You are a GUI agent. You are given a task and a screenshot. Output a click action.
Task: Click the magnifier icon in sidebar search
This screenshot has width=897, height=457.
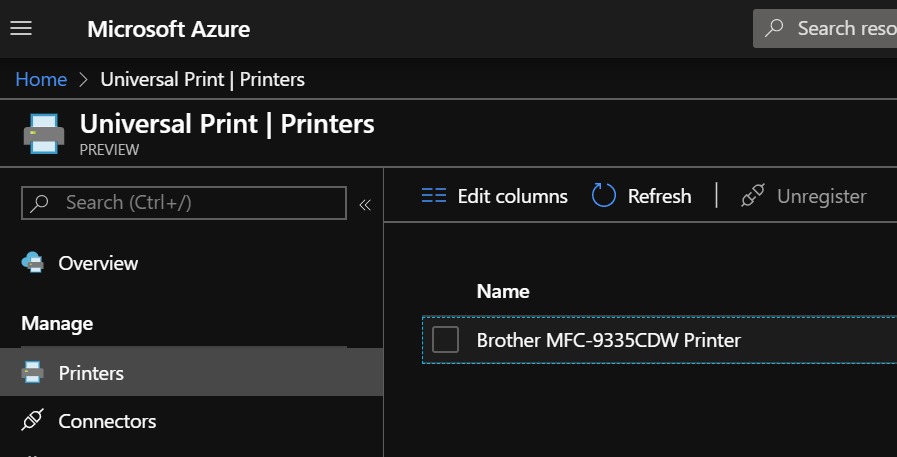(40, 203)
